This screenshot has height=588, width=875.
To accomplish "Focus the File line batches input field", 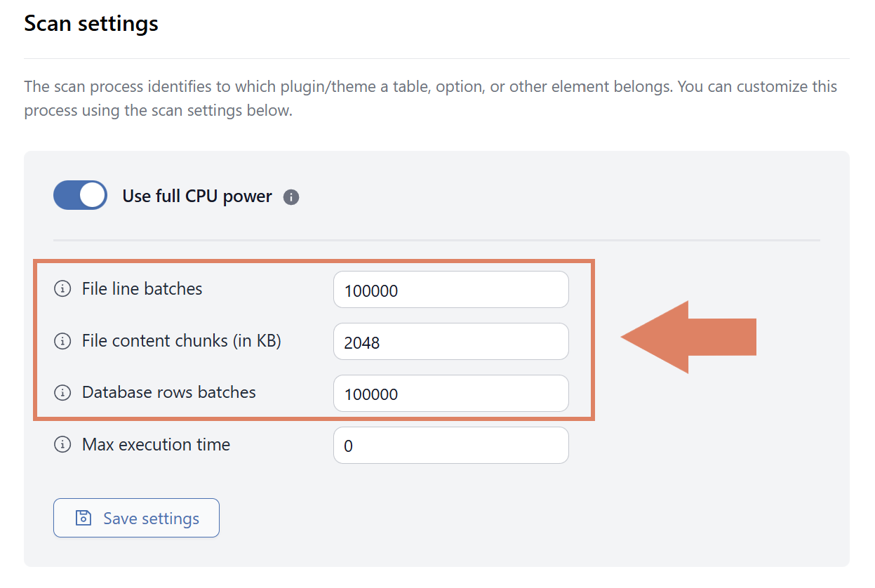I will tap(450, 290).
